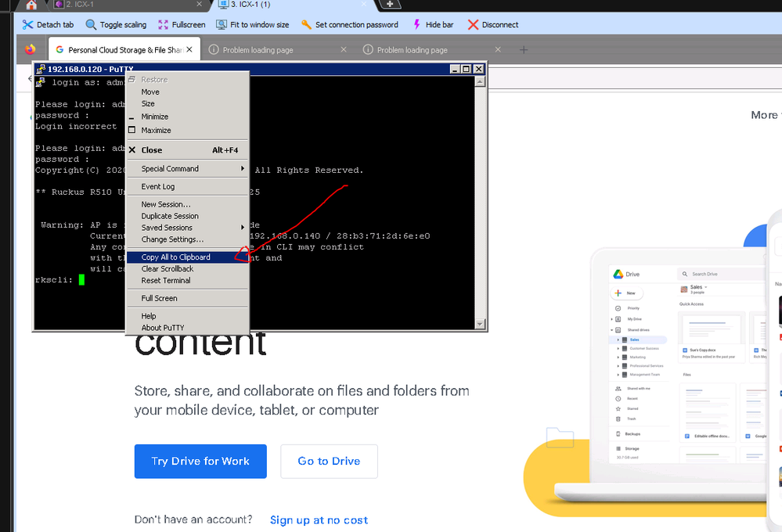Click the Fullscreen icon in toolbar
Viewport: 782px width, 532px height.
163,25
